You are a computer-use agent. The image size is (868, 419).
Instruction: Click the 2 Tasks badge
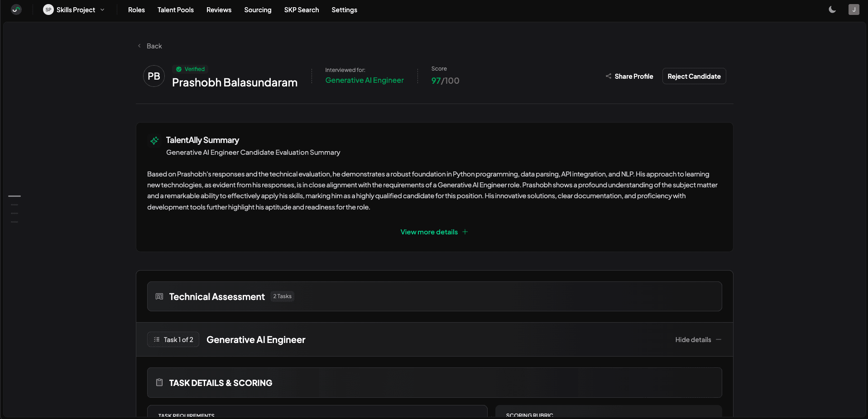[283, 296]
